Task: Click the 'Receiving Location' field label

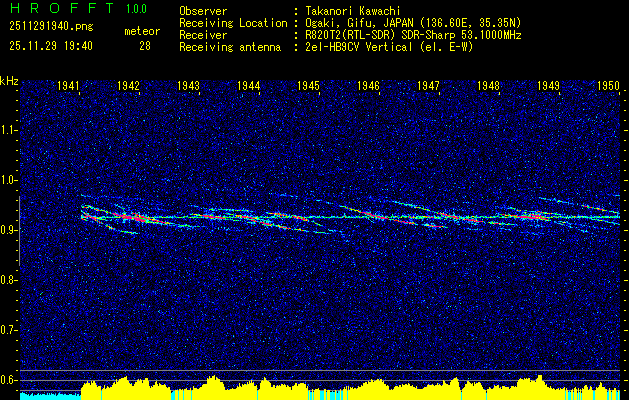Action: tap(233, 23)
